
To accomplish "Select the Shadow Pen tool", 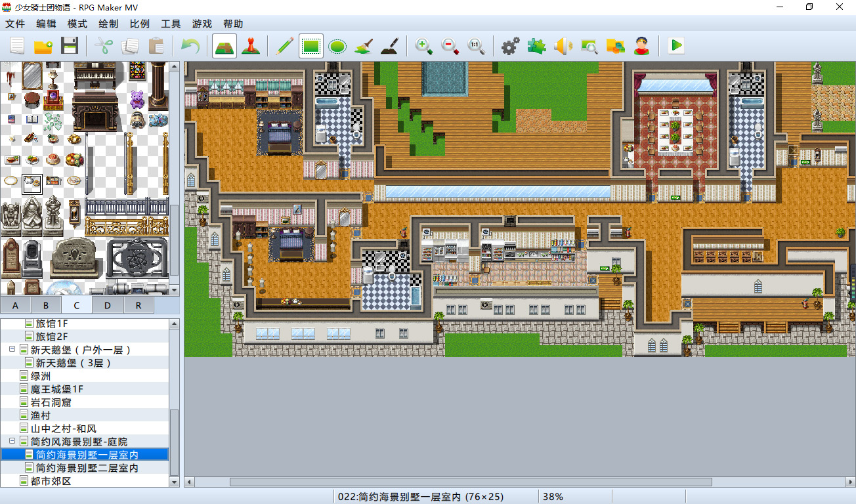I will point(390,46).
